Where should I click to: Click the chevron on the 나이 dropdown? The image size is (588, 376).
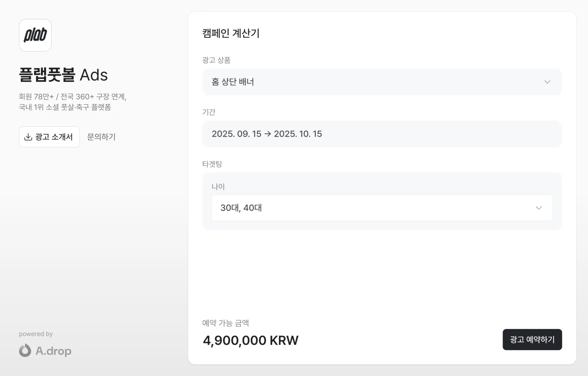(x=539, y=208)
